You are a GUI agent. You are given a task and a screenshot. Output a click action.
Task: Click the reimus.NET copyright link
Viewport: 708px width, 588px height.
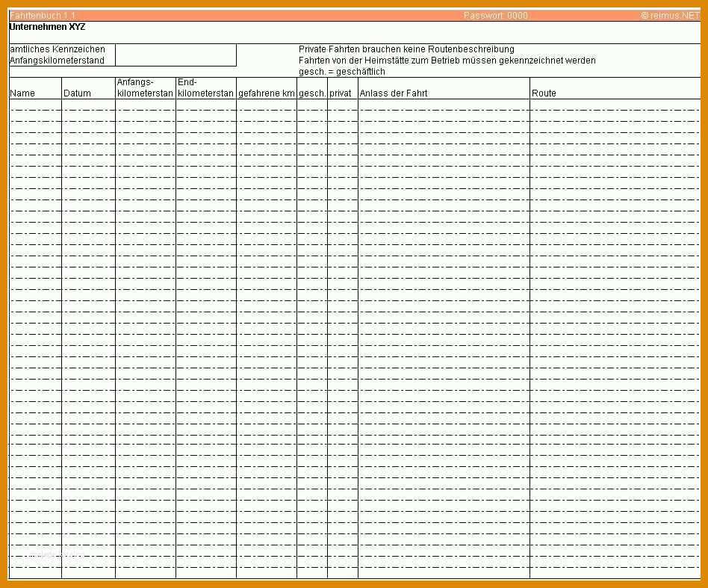(x=670, y=16)
